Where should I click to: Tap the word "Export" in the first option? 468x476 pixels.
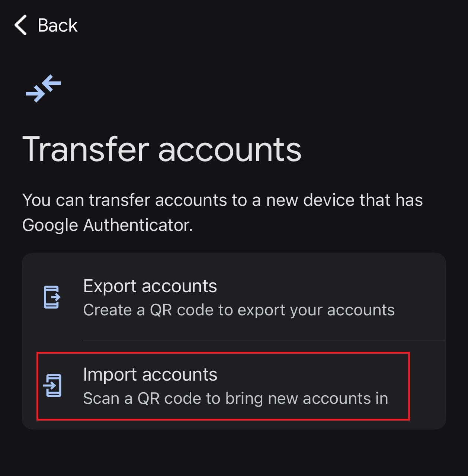(x=110, y=286)
